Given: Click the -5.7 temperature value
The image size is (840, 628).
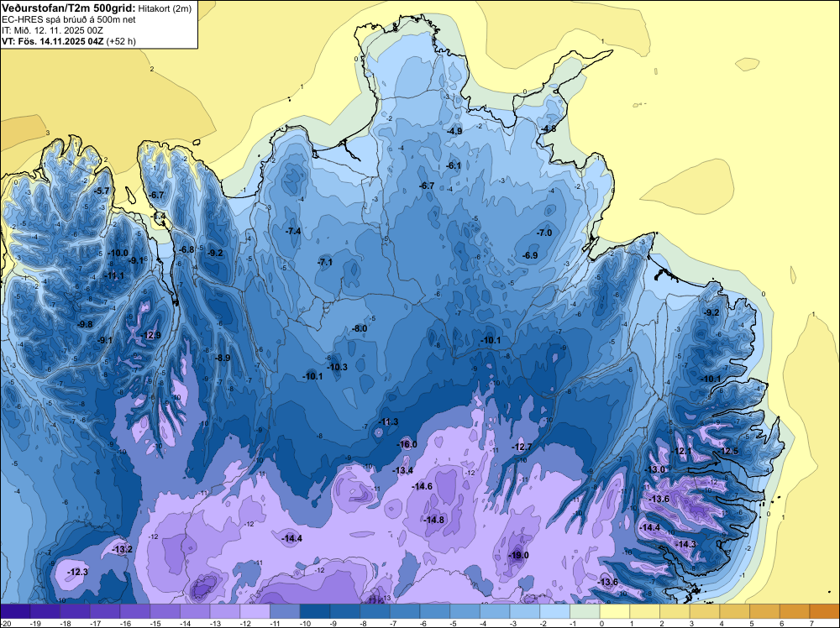Looking at the screenshot, I should coord(102,190).
